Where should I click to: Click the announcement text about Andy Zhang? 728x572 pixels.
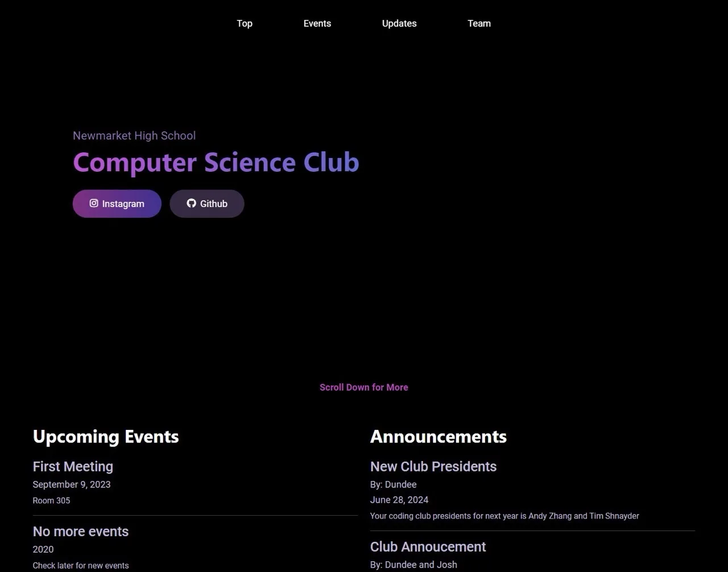click(x=504, y=516)
